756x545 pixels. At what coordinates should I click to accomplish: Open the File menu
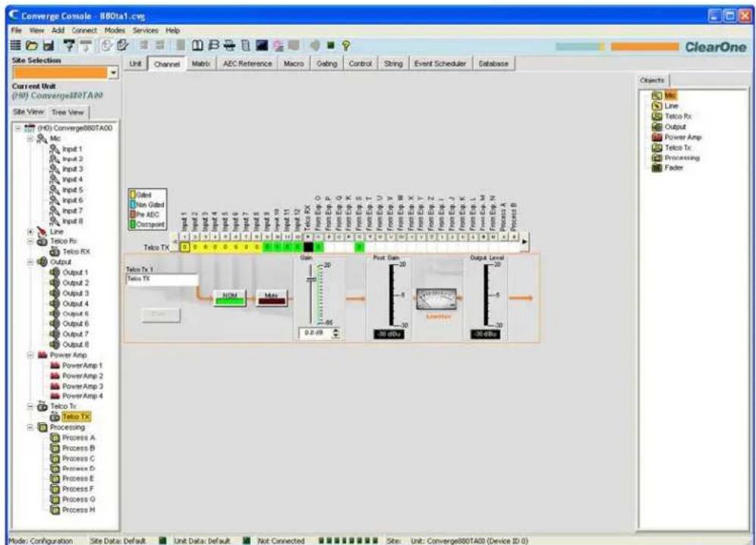[x=17, y=30]
